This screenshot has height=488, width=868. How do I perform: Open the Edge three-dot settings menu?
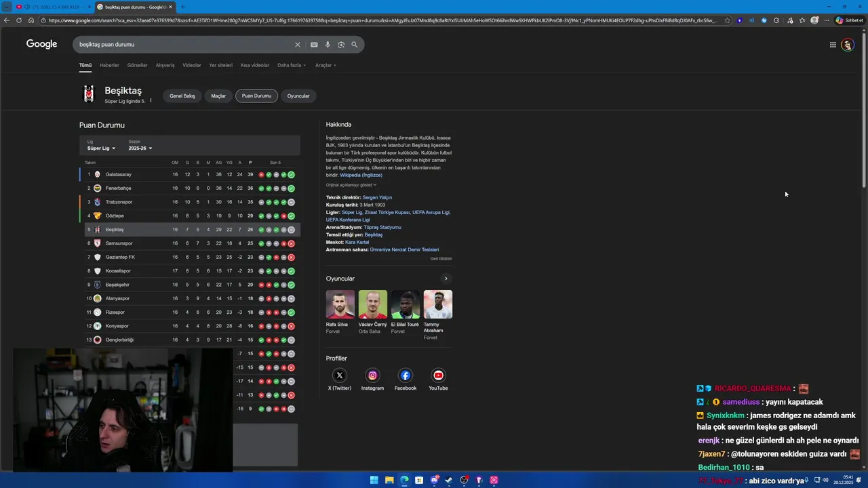[827, 20]
